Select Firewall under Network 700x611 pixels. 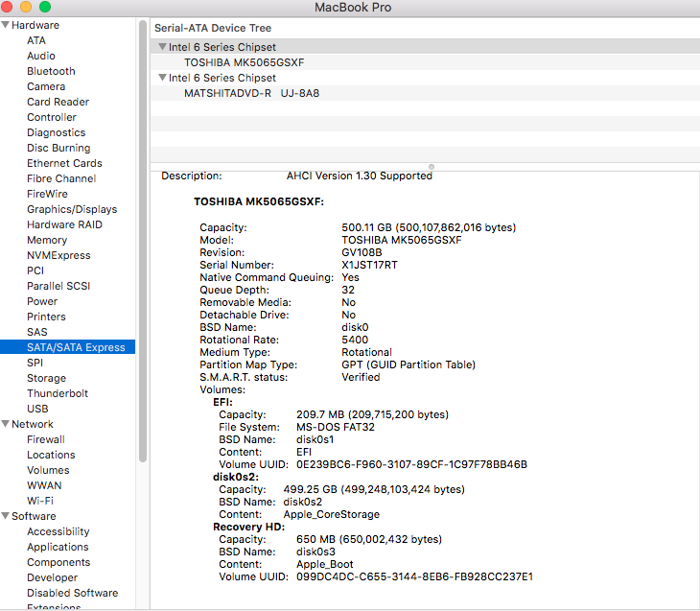tap(45, 439)
